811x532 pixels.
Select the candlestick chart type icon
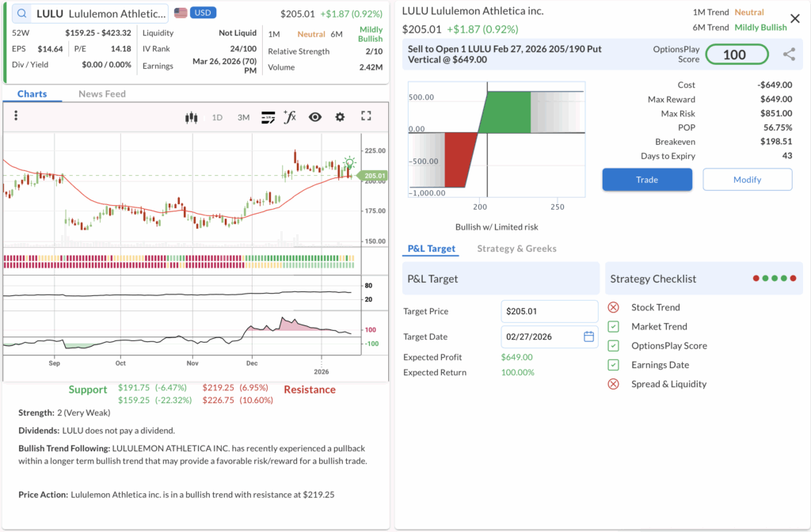pos(190,117)
